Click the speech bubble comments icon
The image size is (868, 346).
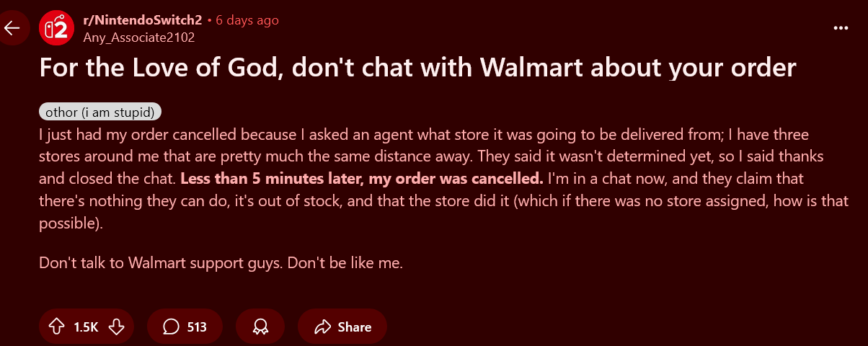pos(171,327)
